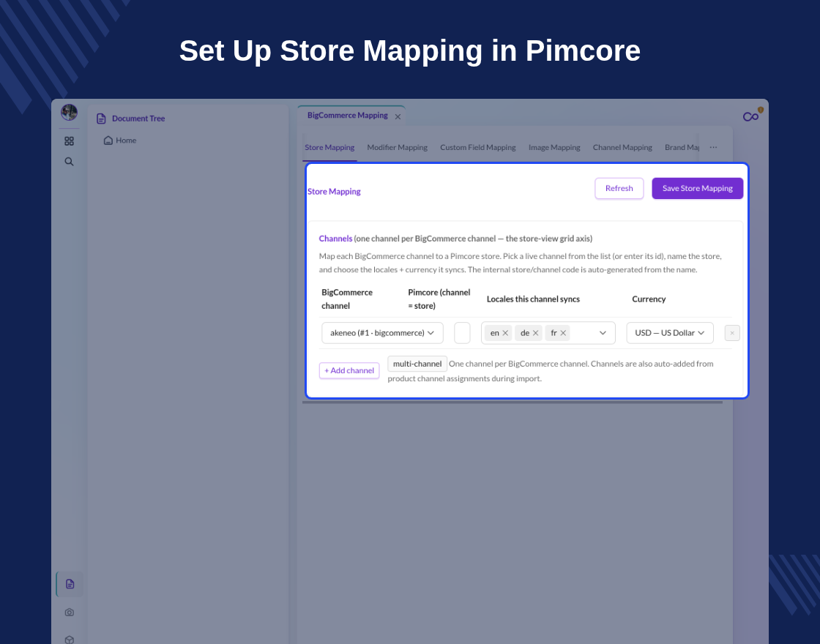820x644 pixels.
Task: Expand the locales multi-select dropdown arrow
Action: [603, 333]
